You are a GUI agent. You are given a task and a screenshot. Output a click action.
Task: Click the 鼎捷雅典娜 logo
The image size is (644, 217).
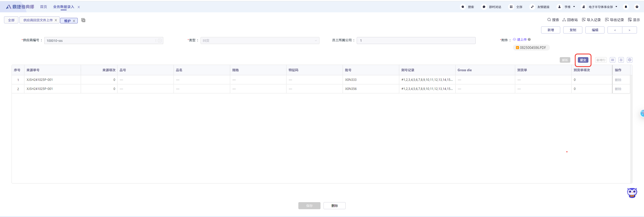(x=20, y=7)
